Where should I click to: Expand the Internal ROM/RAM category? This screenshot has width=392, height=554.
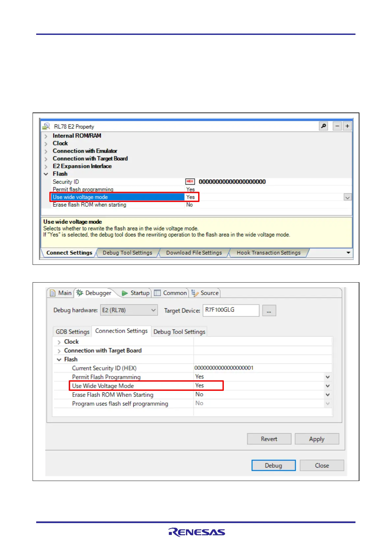[x=46, y=136]
